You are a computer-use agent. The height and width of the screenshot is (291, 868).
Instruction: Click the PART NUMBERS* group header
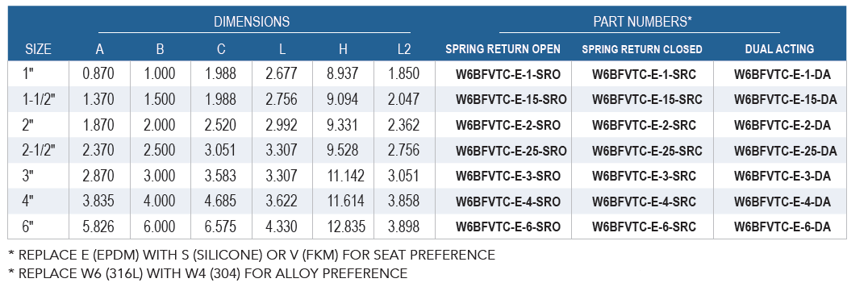point(643,22)
